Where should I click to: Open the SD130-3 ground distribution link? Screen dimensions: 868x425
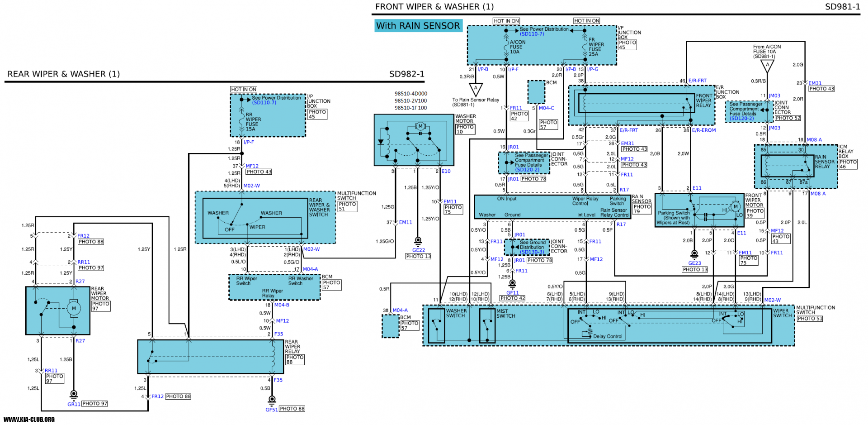(x=532, y=252)
